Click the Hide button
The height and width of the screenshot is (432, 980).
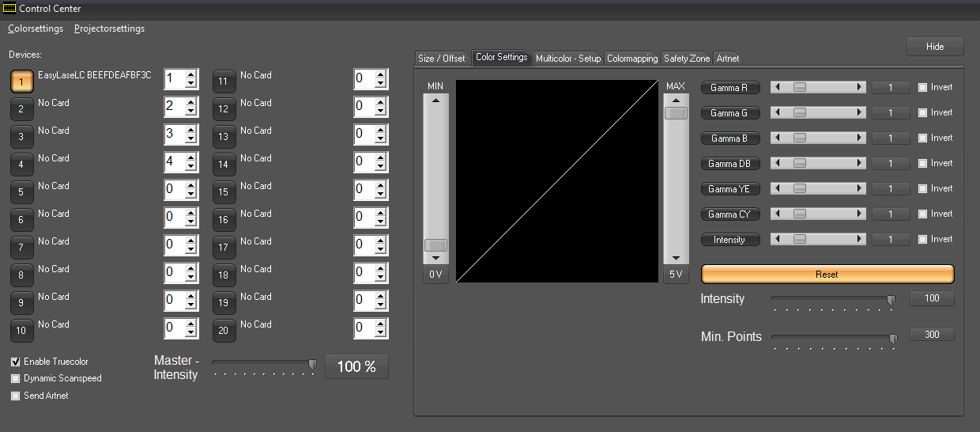click(x=935, y=47)
